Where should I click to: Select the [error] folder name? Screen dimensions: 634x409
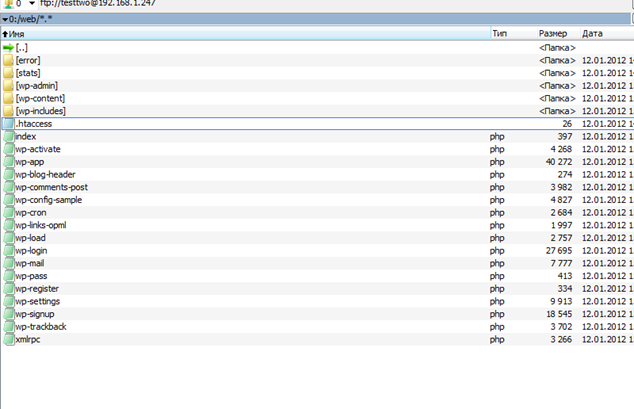click(28, 60)
